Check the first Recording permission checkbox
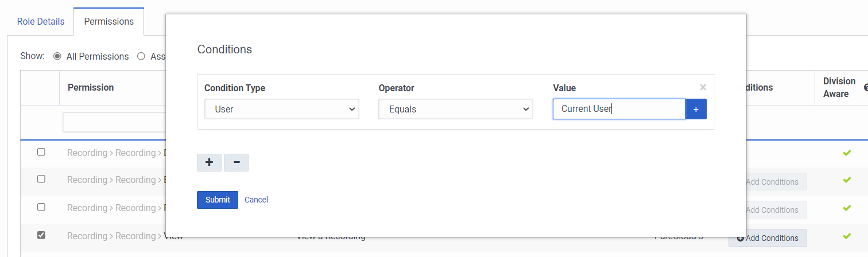 pos(41,152)
